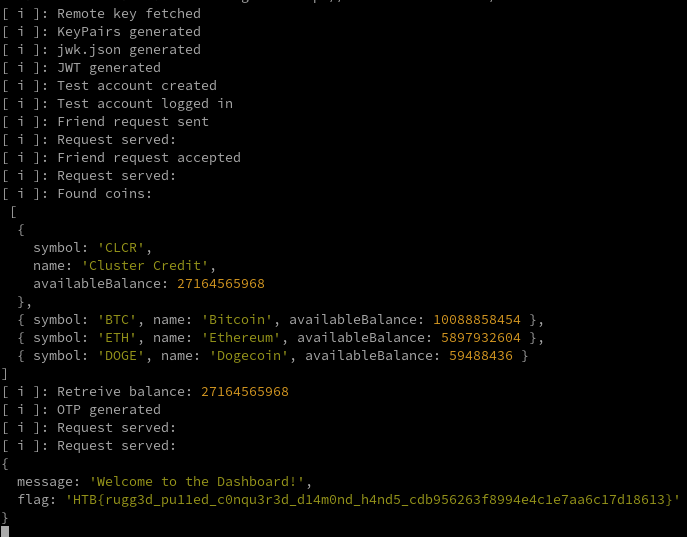Click the 'Remote key fetched' log line
Image resolution: width=687 pixels, height=537 pixels.
point(128,13)
